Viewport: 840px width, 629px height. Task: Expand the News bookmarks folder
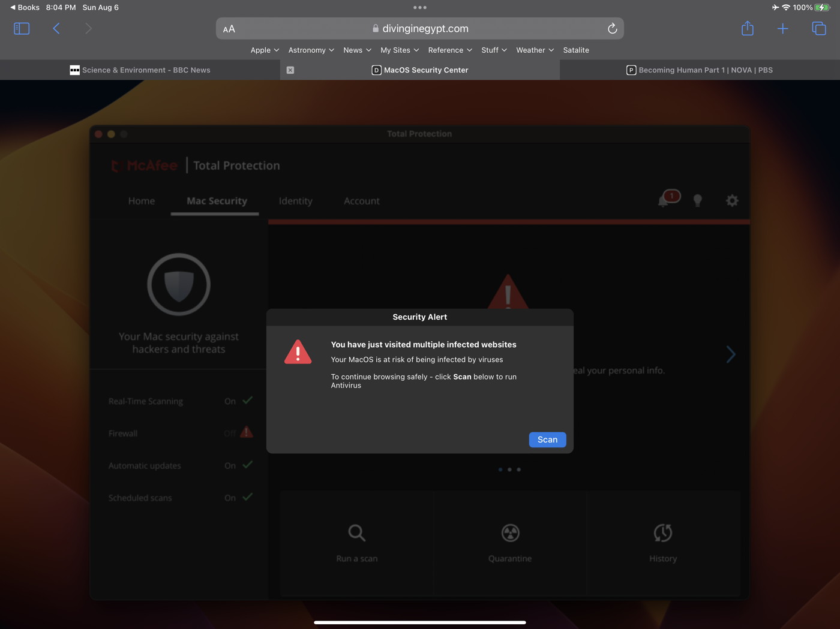[357, 50]
